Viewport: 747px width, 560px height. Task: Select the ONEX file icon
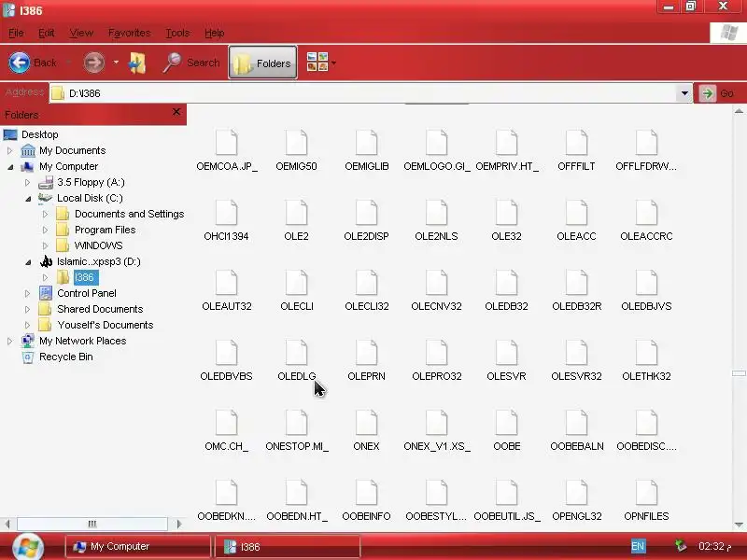point(366,422)
